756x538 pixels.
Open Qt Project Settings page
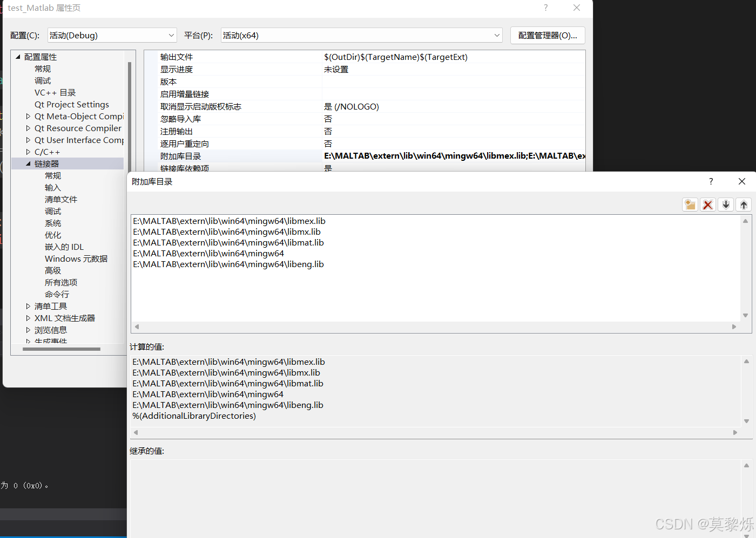(71, 104)
